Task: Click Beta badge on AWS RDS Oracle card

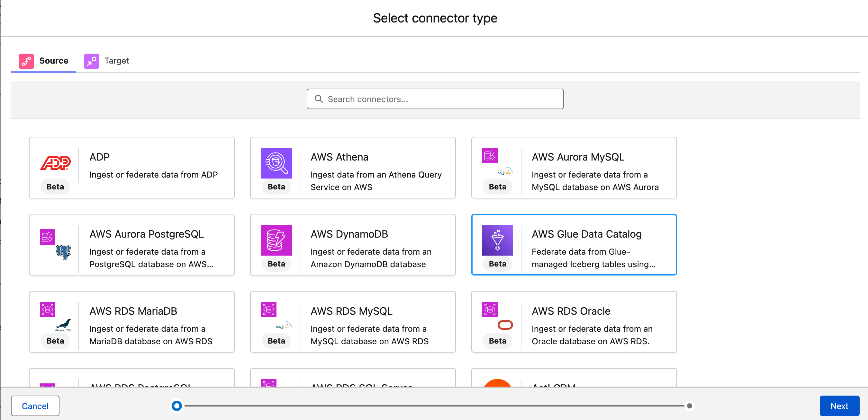Action: 497,341
